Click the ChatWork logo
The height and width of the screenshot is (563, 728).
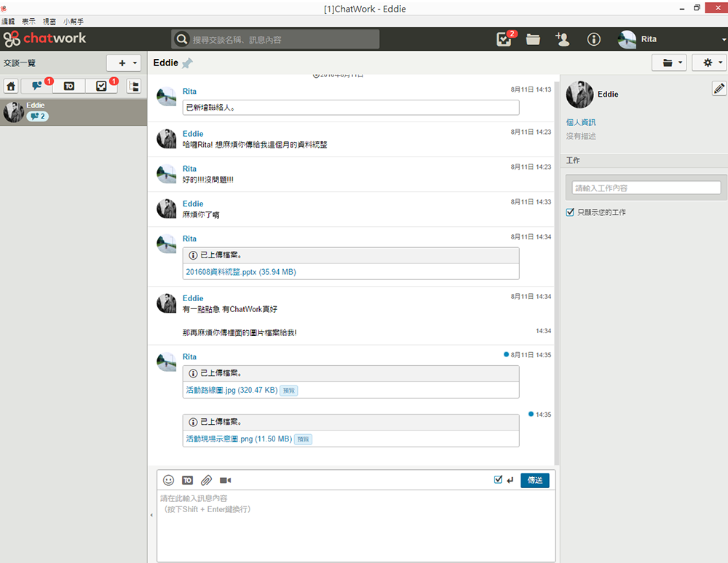click(x=44, y=39)
